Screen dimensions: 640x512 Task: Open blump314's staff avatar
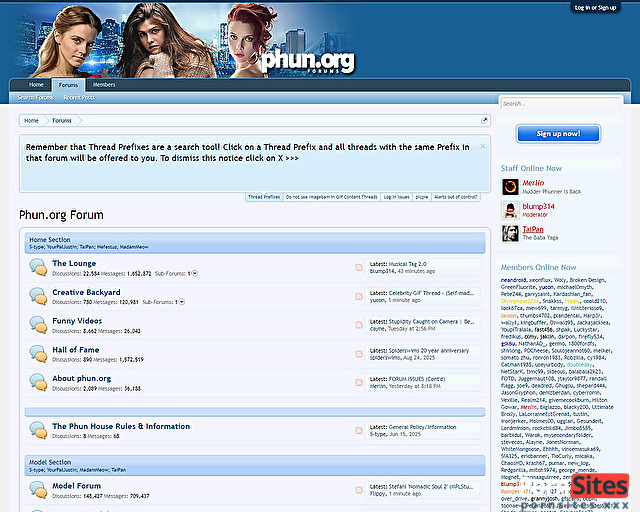click(510, 210)
